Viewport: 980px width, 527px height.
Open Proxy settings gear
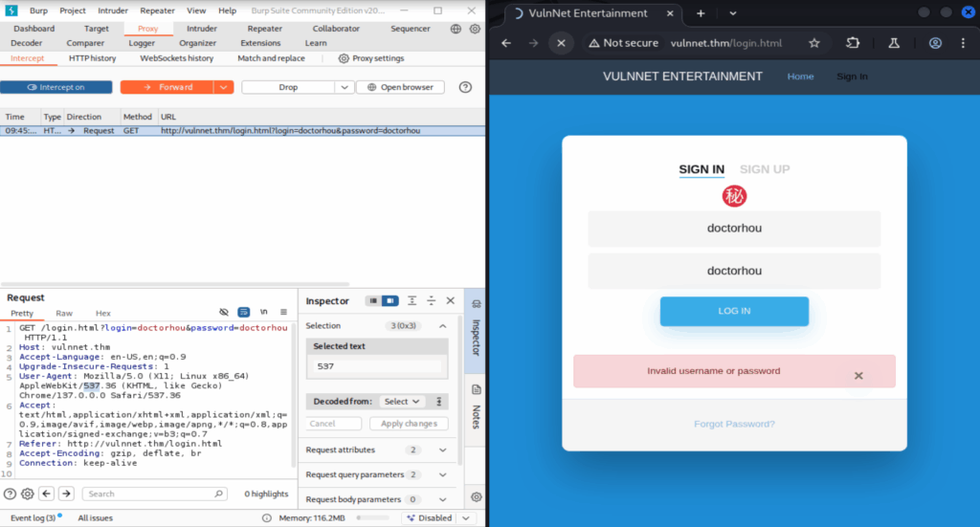[x=344, y=58]
